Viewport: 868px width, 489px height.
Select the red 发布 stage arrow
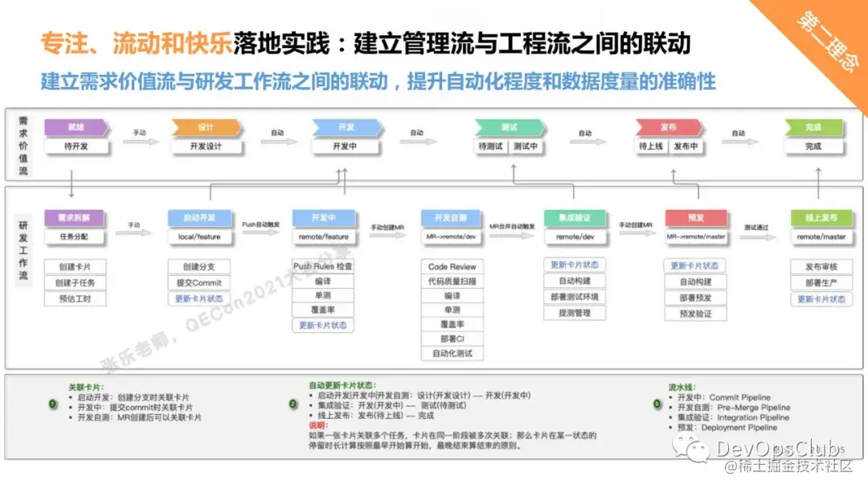click(x=667, y=126)
